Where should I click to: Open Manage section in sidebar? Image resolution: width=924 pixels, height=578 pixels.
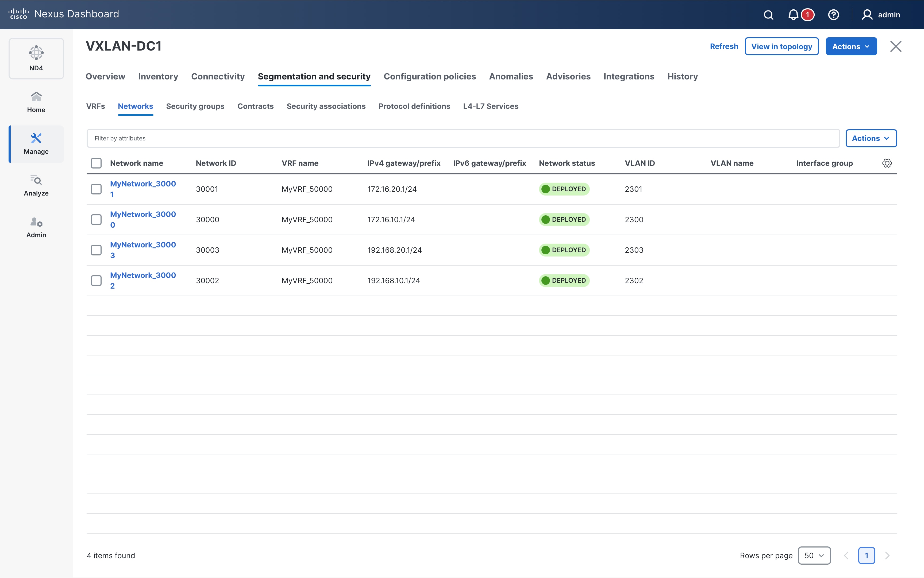coord(36,144)
